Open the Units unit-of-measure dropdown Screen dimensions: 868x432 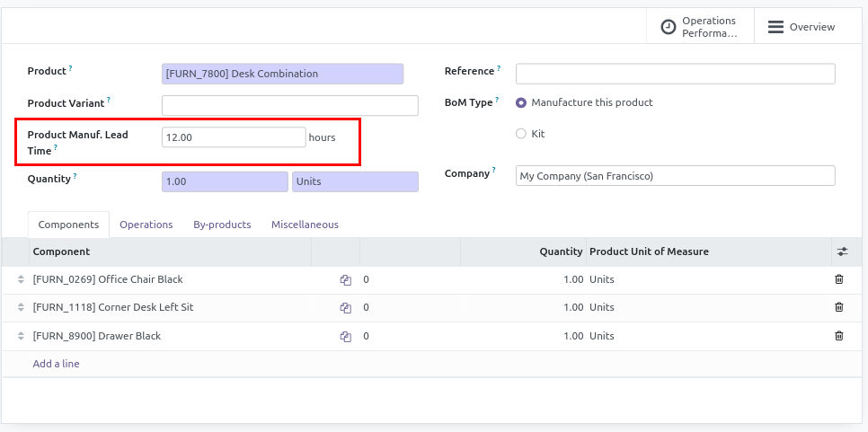pos(356,182)
